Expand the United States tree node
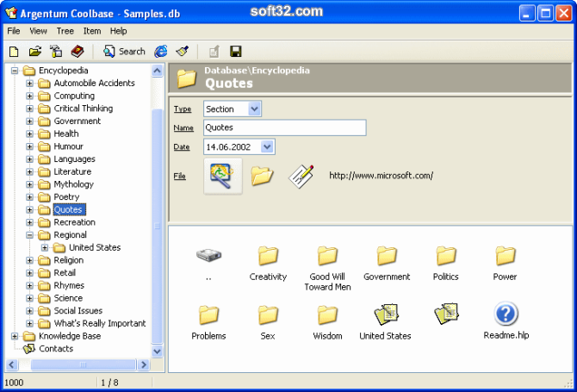Image resolution: width=577 pixels, height=392 pixels. 45,248
